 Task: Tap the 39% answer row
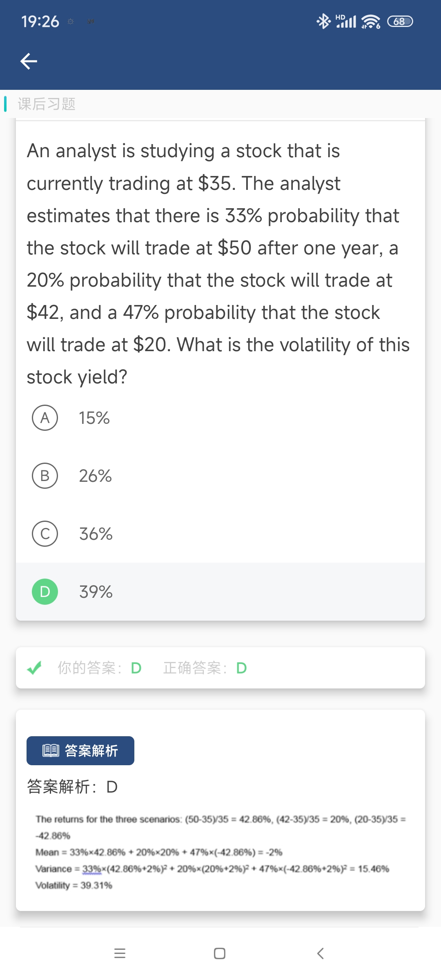click(x=220, y=592)
